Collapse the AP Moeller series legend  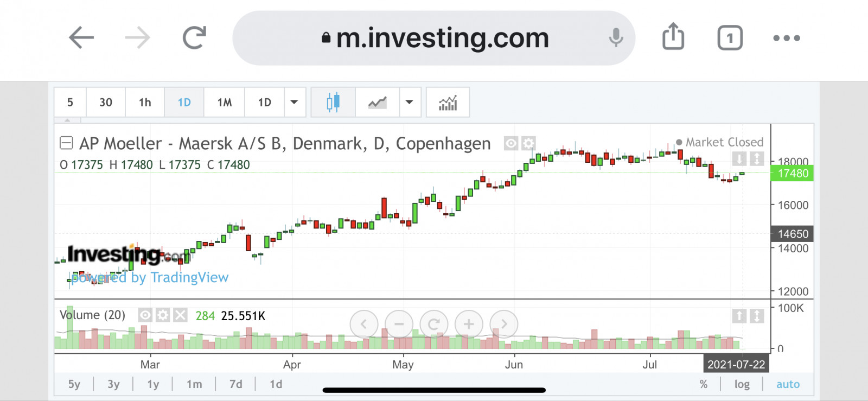(66, 143)
